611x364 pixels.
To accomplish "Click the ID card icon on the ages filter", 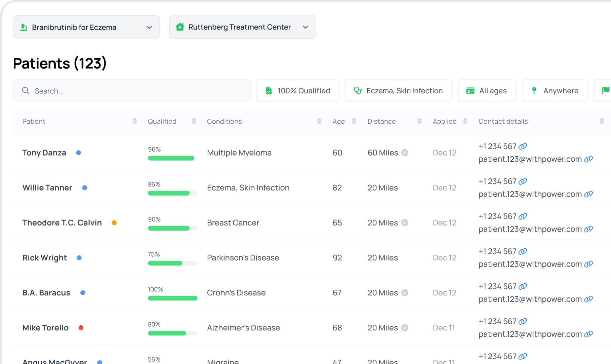I will click(x=471, y=90).
